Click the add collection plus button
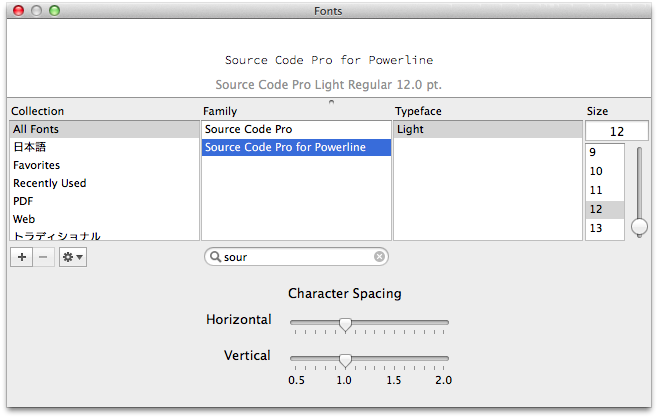 22,257
